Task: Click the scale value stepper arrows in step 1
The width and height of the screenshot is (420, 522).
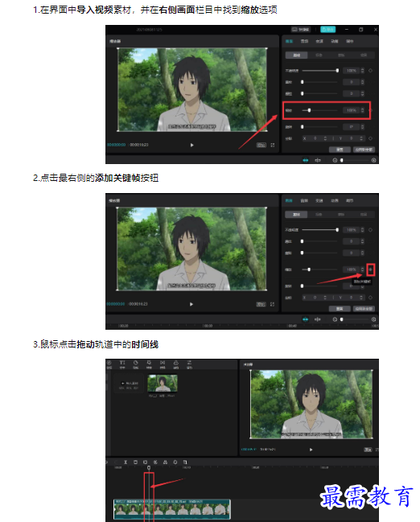Action: click(362, 110)
